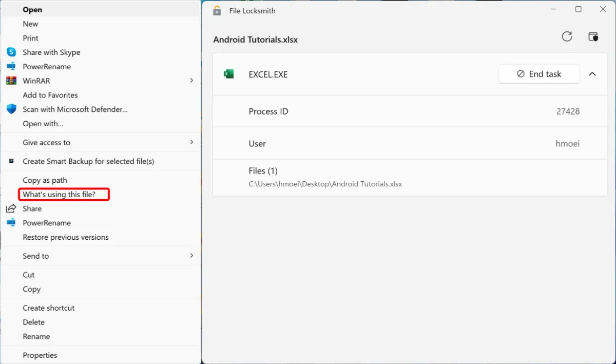Open Properties from the context menu
The height and width of the screenshot is (364, 616).
click(40, 355)
